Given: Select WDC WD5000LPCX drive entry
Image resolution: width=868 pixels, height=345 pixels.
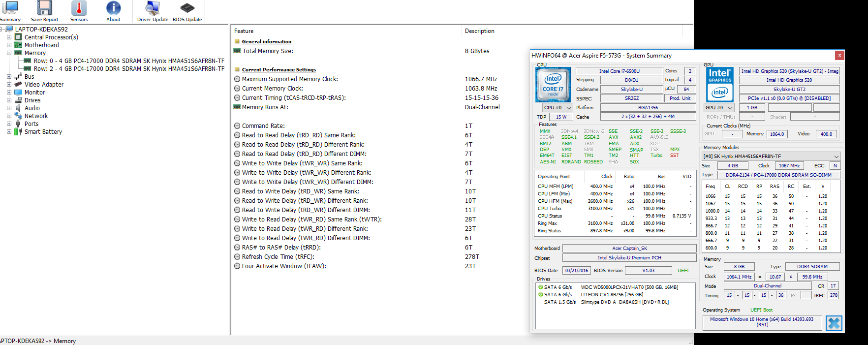Looking at the screenshot, I should [608, 287].
